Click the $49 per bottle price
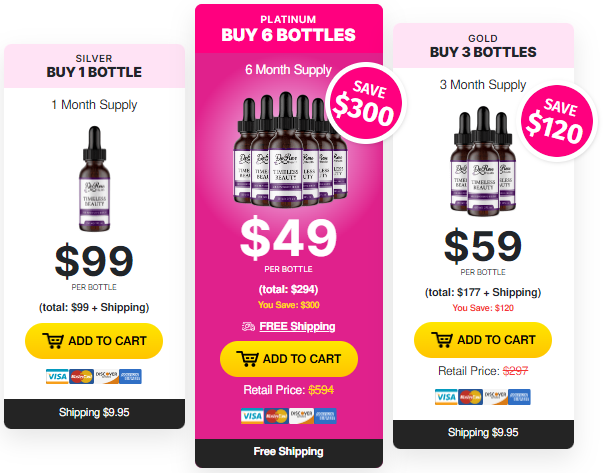 [288, 238]
